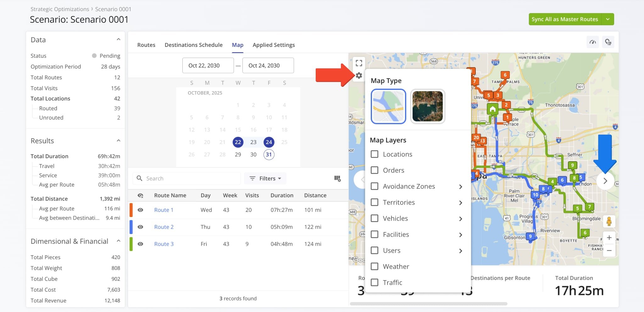Check the Weather layer checkbox
The width and height of the screenshot is (644, 312).
[375, 266]
